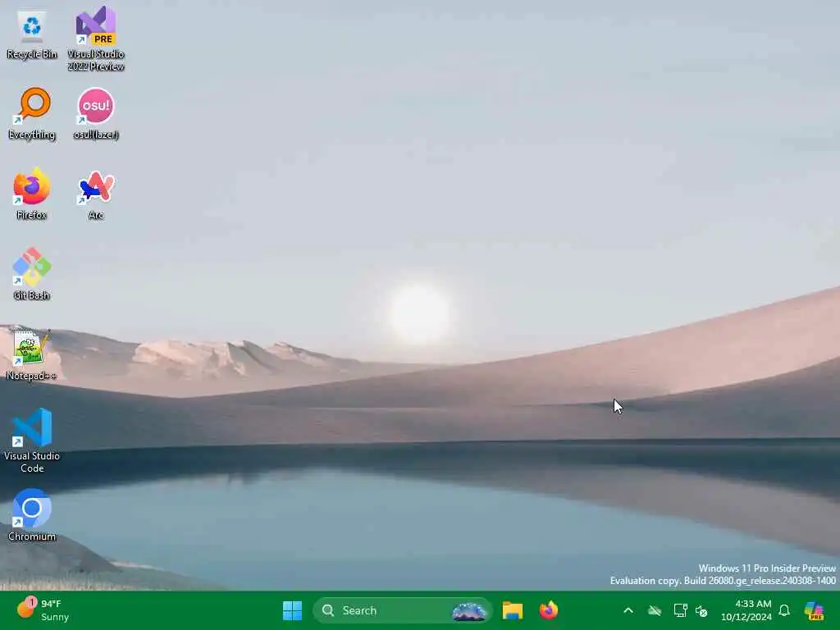Open Copilot preview from taskbar corner

pos(815,610)
